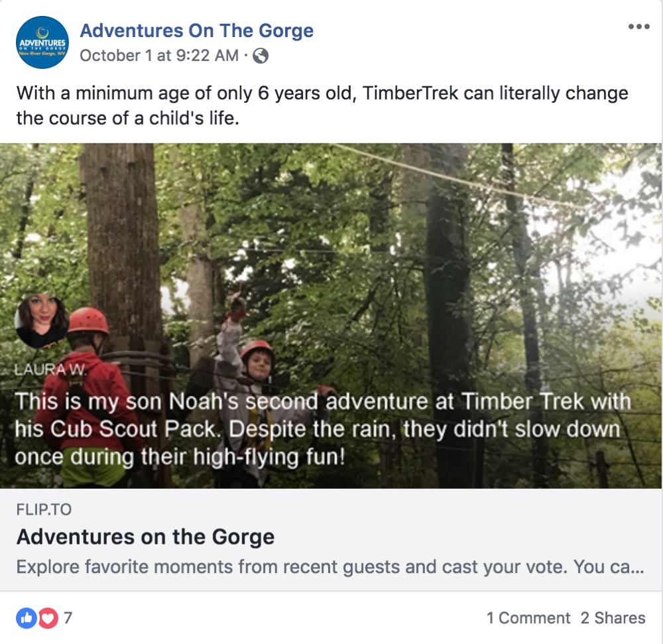663x644 pixels.
Task: Open the FLIP.TO domain link
Action: (x=44, y=509)
